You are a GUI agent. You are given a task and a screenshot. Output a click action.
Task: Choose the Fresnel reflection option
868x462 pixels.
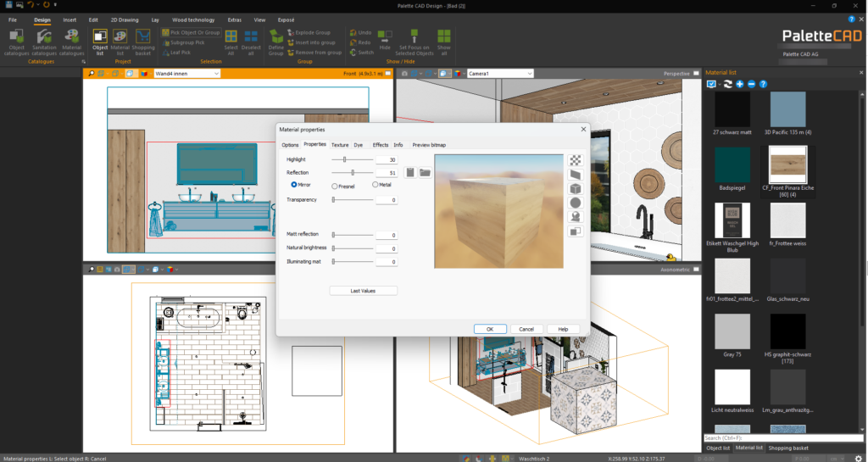tap(335, 185)
